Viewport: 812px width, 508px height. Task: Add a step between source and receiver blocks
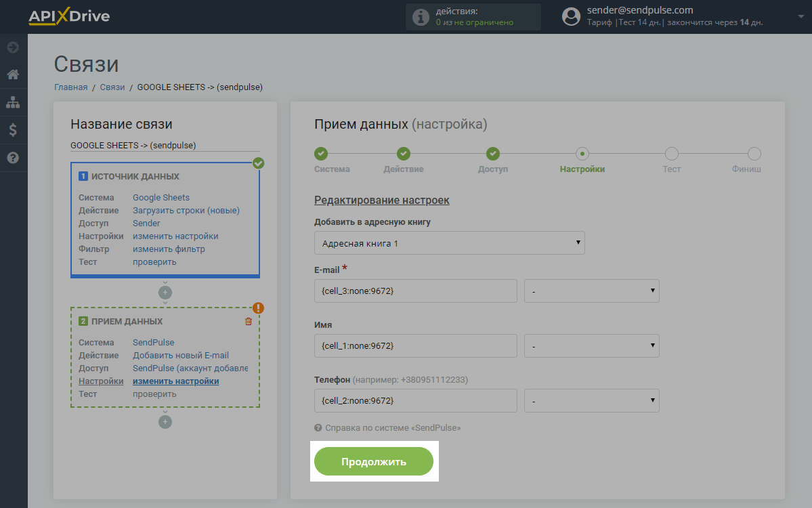point(165,293)
